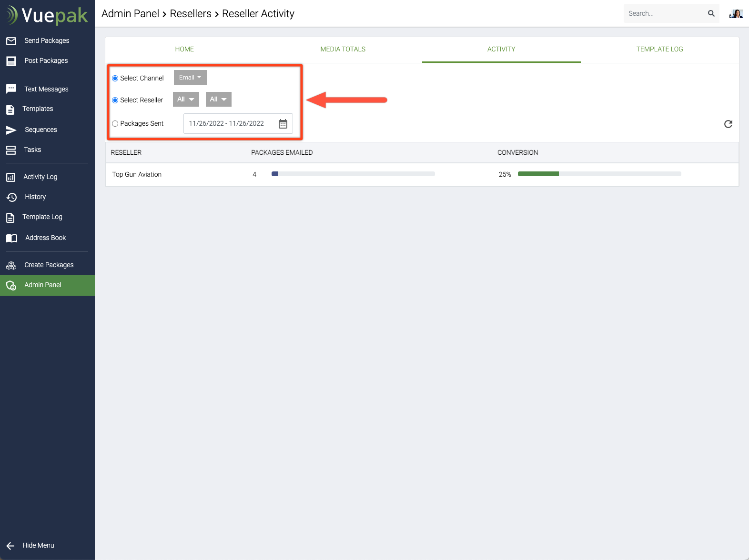Open Post Packages menu label
The image size is (749, 560).
(x=46, y=60)
